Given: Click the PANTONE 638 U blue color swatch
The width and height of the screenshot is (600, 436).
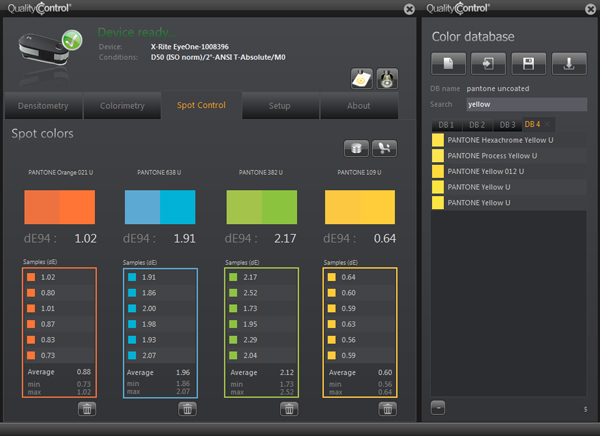Looking at the screenshot, I should [x=160, y=207].
